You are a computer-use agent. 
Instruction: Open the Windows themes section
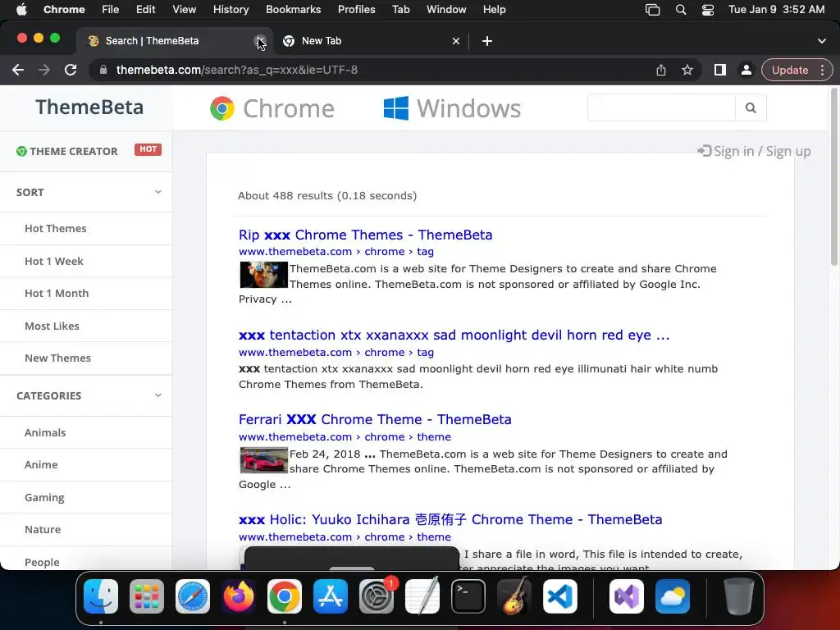(452, 109)
